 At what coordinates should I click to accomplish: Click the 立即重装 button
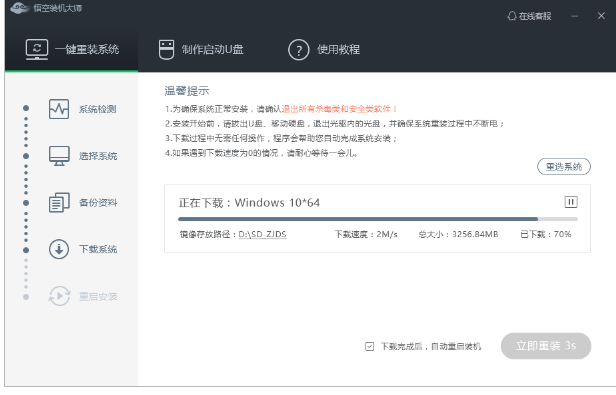[x=546, y=346]
